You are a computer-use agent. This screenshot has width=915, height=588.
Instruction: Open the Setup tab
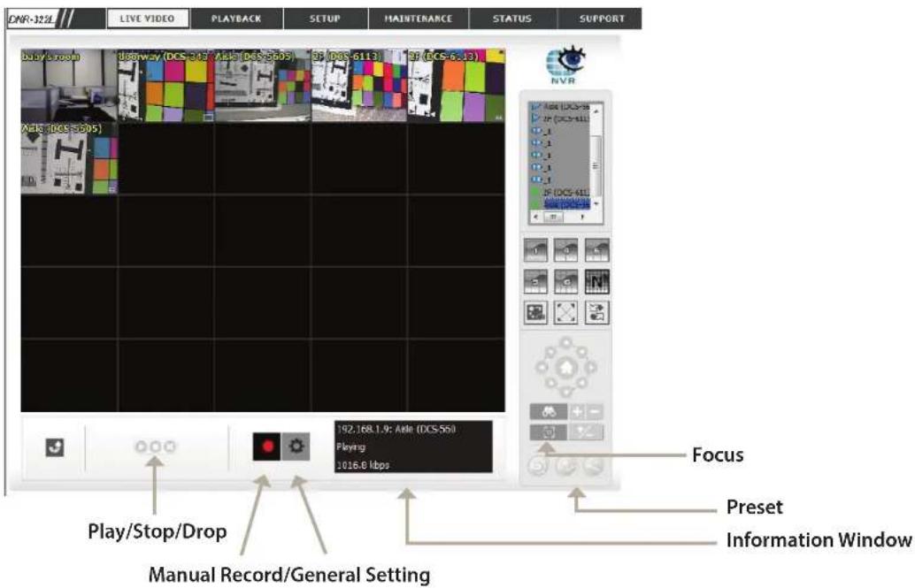(x=325, y=19)
